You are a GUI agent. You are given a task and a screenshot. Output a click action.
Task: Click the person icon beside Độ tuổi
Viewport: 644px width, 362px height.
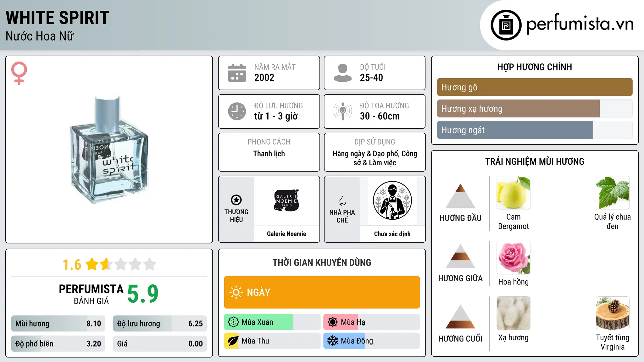click(x=342, y=73)
